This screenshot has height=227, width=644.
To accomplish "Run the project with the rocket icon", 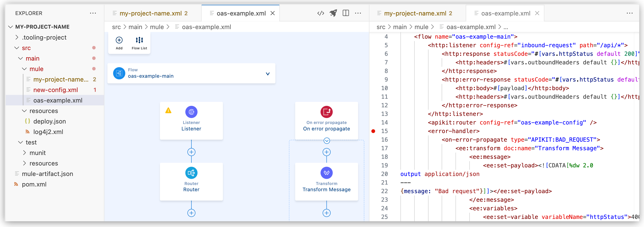I will [333, 13].
